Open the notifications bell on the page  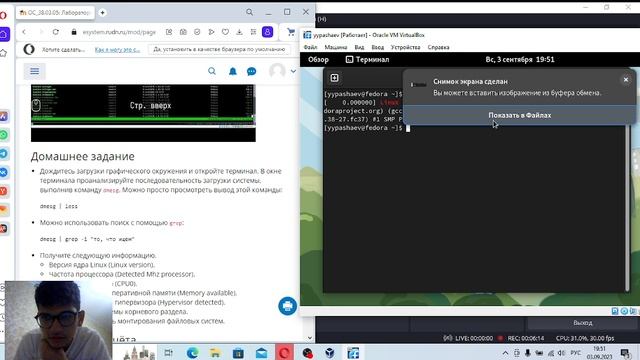click(233, 71)
